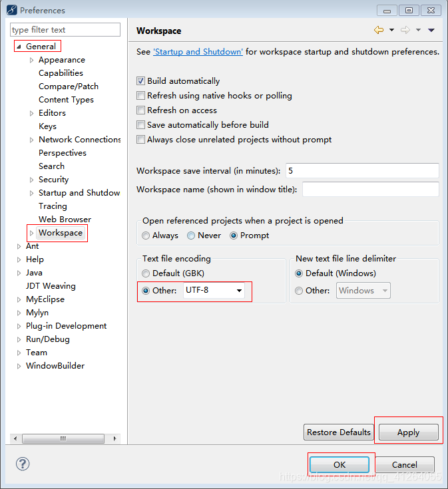The height and width of the screenshot is (489, 448).
Task: Select Content Types in the tree
Action: 66,100
